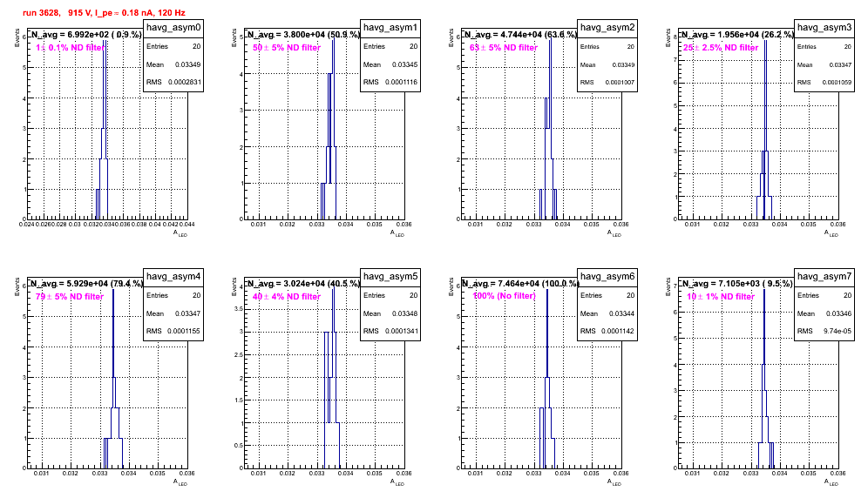Click the Entries 20 row in havg_asym5

pyautogui.click(x=390, y=295)
